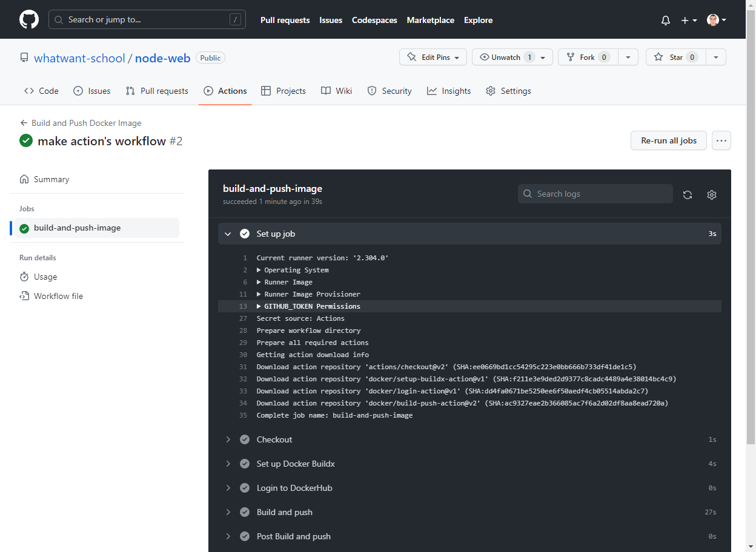Screen dimensions: 756x552
Task: Expand the Operating System log group
Action: [x=293, y=270]
